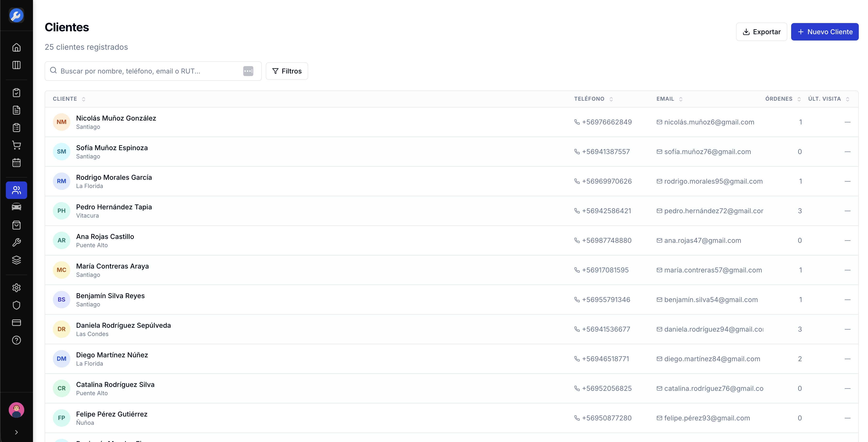Click the phone icon beside +56976662849
868x442 pixels.
[577, 122]
